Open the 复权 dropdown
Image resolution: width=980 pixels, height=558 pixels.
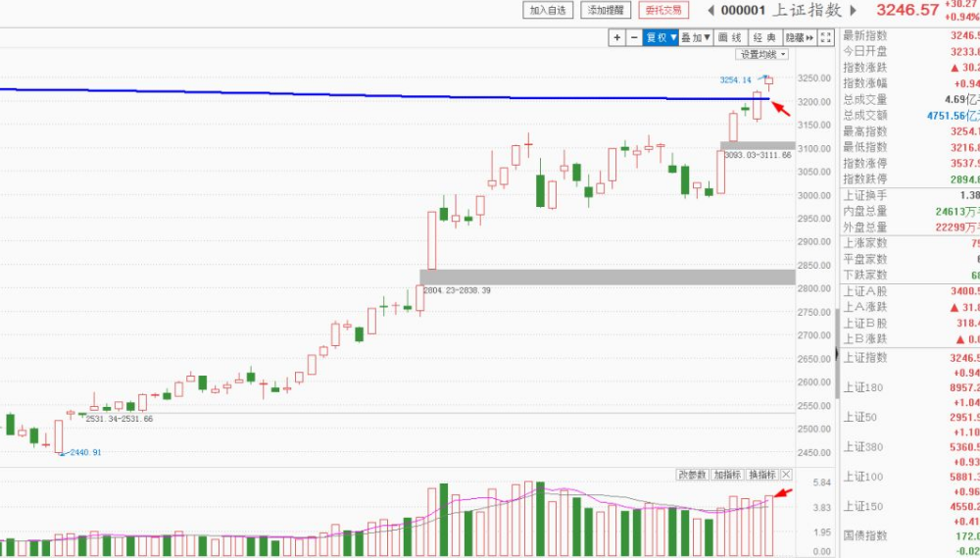coord(661,37)
